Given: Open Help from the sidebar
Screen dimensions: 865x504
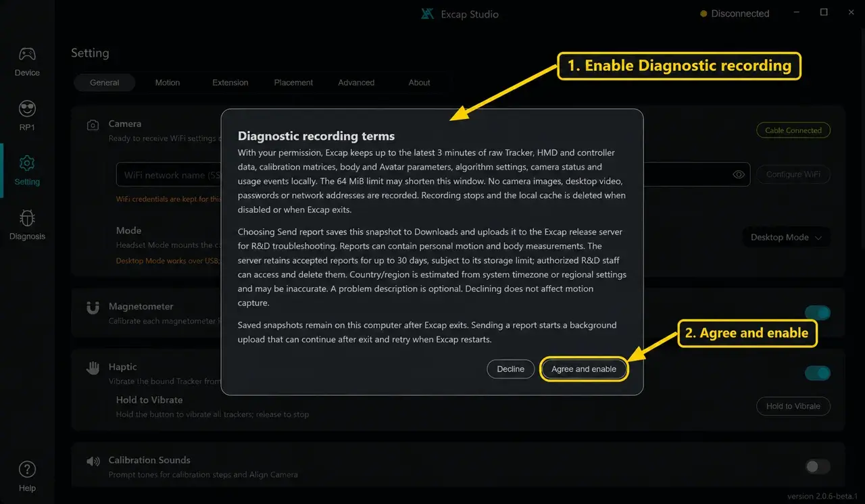Looking at the screenshot, I should point(27,476).
